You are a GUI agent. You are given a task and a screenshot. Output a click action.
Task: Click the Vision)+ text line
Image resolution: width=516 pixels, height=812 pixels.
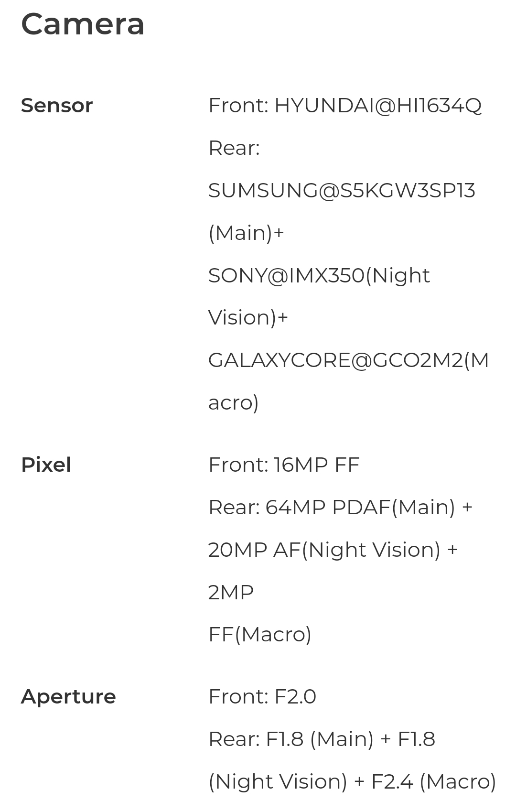coord(248,317)
